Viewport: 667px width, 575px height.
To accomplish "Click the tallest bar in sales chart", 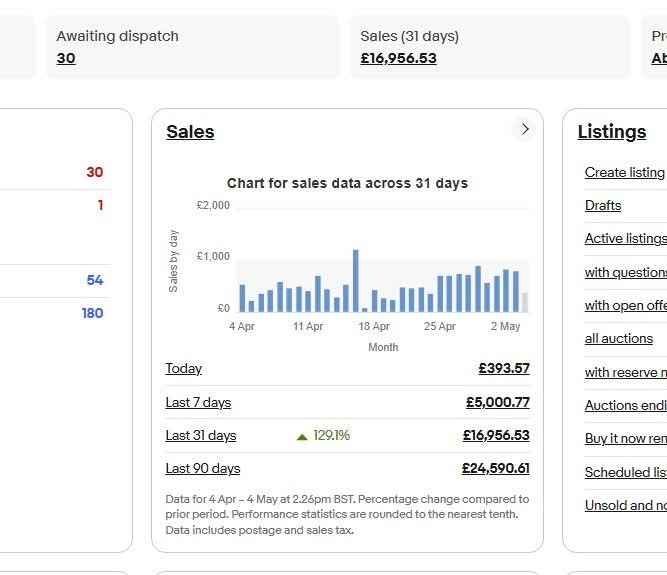I will [x=356, y=281].
